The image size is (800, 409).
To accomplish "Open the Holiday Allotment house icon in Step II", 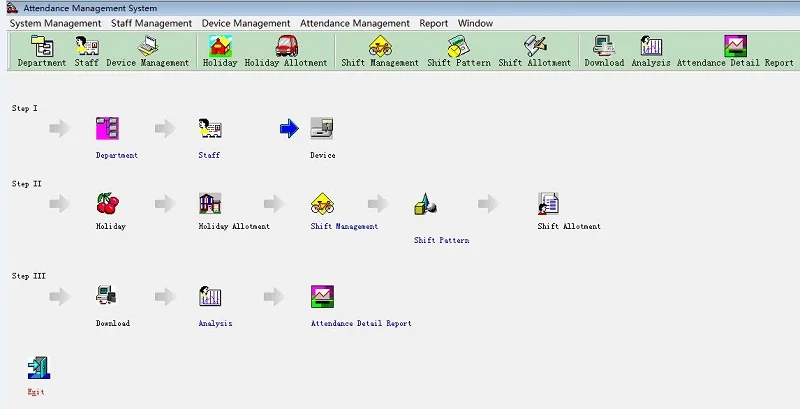I will click(210, 203).
